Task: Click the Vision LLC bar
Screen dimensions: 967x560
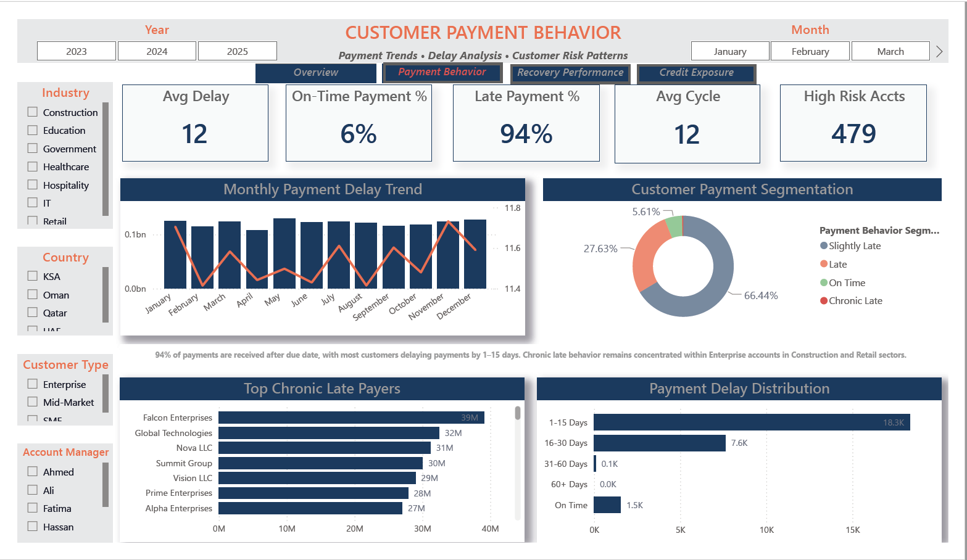Action: click(317, 478)
